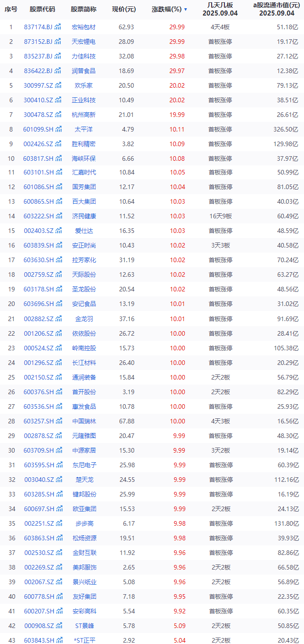Open stock name link 步步高

point(84,523)
